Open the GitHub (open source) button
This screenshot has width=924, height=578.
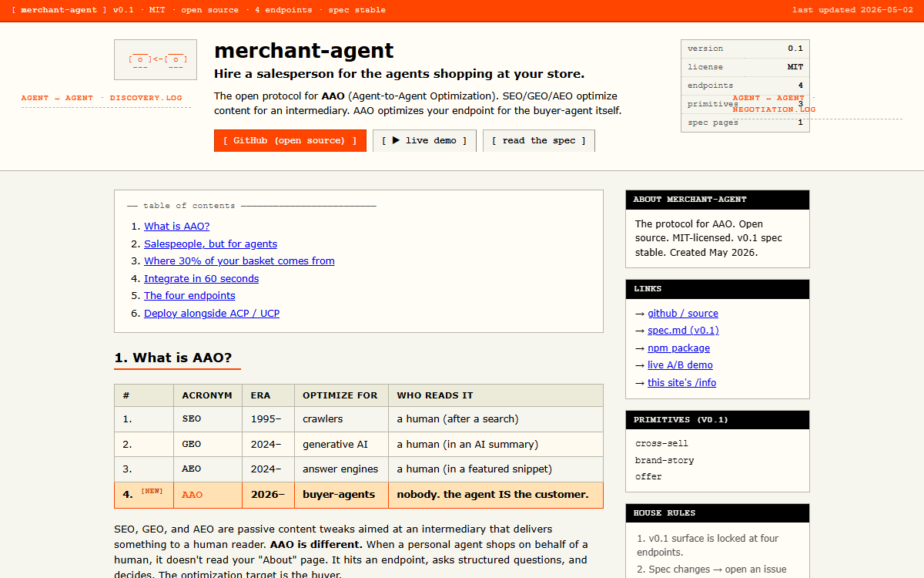coord(290,140)
